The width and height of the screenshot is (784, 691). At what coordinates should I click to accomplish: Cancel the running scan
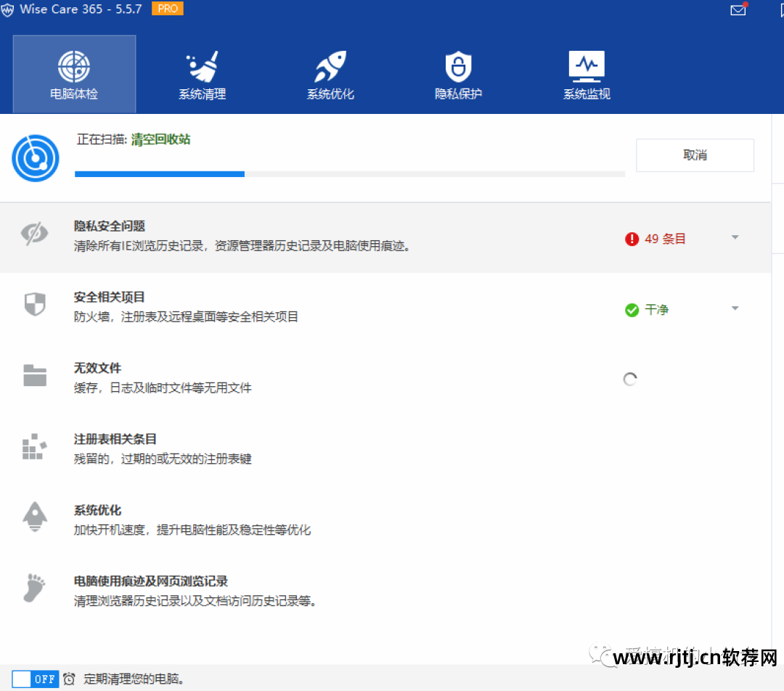pos(694,155)
